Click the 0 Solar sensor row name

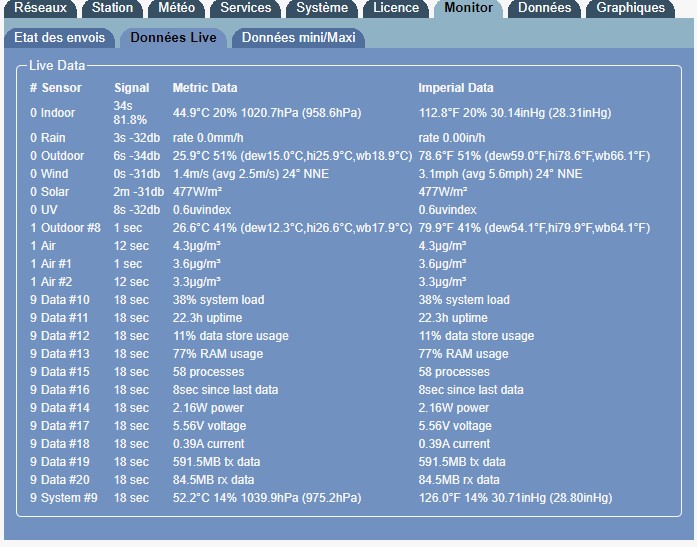tap(50, 192)
